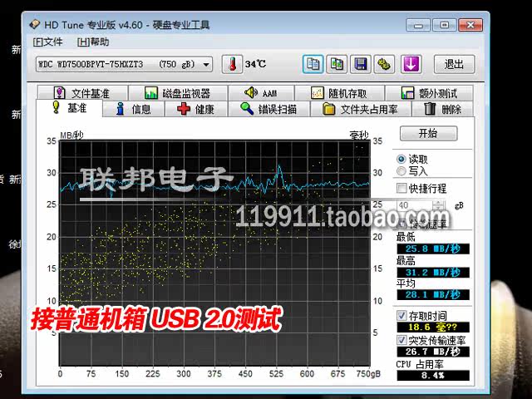Open the 文件夹占用率 tab
Image resolution: width=532 pixels, height=399 pixels.
tap(361, 109)
